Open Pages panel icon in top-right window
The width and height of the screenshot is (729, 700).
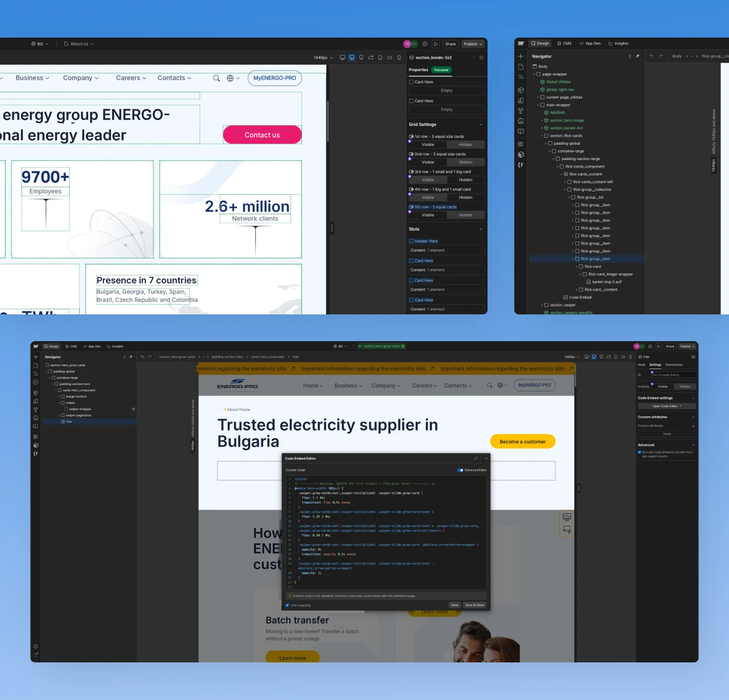521,67
